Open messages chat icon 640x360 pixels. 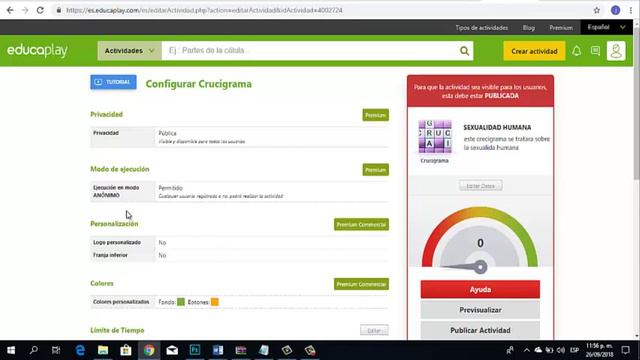coord(595,51)
